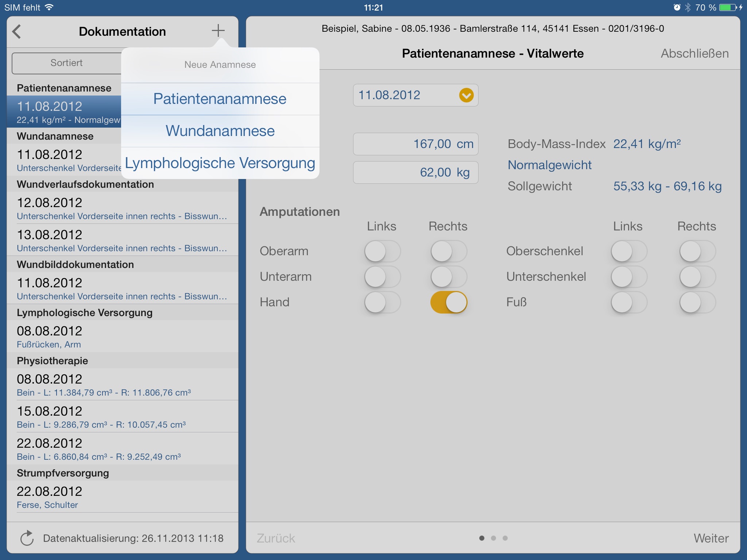This screenshot has width=747, height=560.
Task: Toggle Unterarm Rechts amputation switch
Action: pyautogui.click(x=449, y=277)
